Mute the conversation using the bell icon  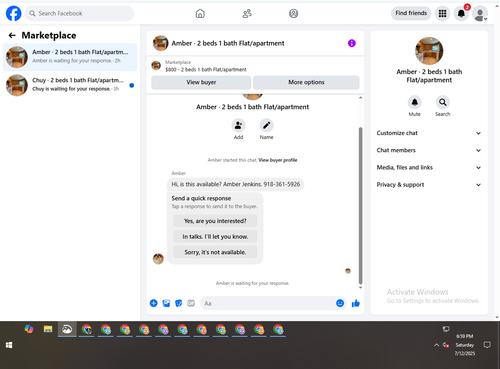tap(414, 102)
